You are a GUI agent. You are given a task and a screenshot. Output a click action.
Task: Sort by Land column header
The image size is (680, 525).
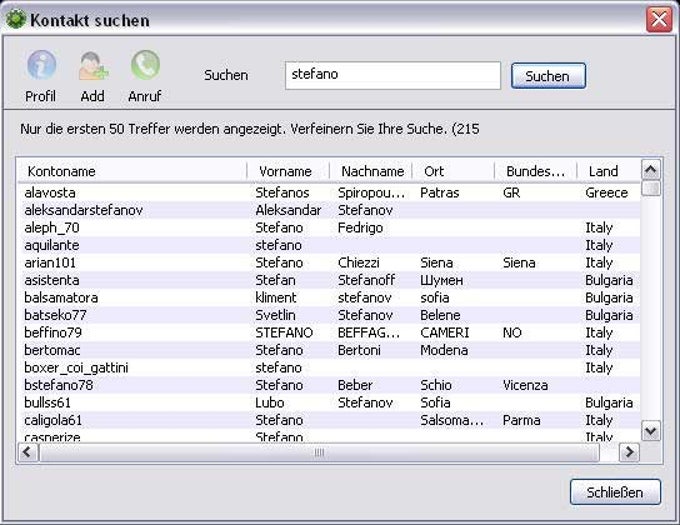coord(608,171)
